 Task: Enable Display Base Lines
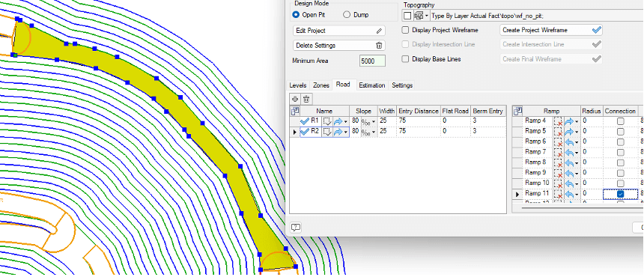(x=405, y=59)
